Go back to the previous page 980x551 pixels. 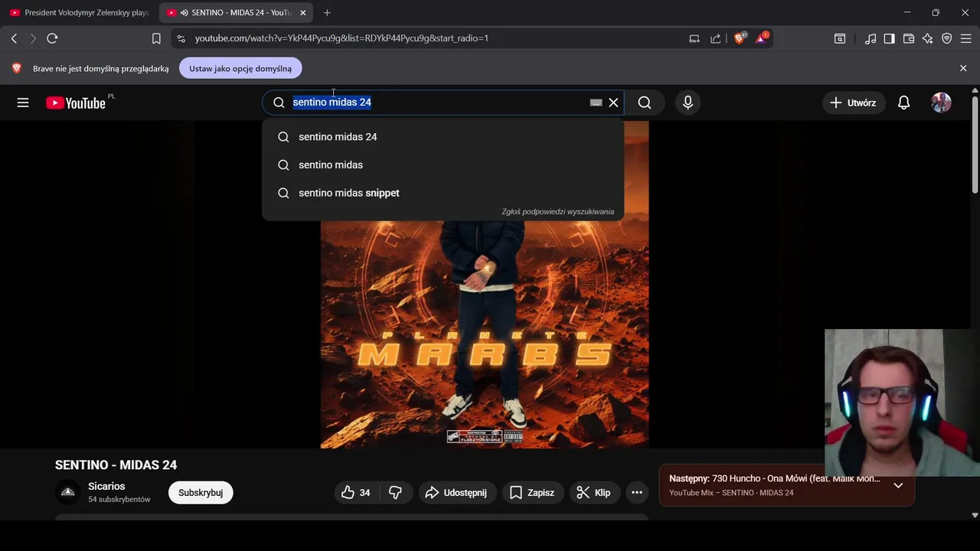[x=14, y=38]
